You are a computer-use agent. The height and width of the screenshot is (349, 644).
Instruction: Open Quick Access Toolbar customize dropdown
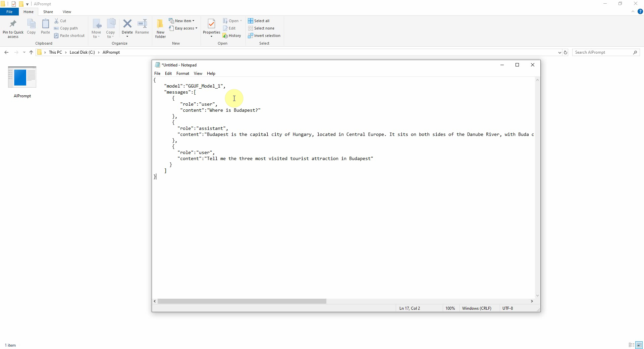tap(27, 4)
